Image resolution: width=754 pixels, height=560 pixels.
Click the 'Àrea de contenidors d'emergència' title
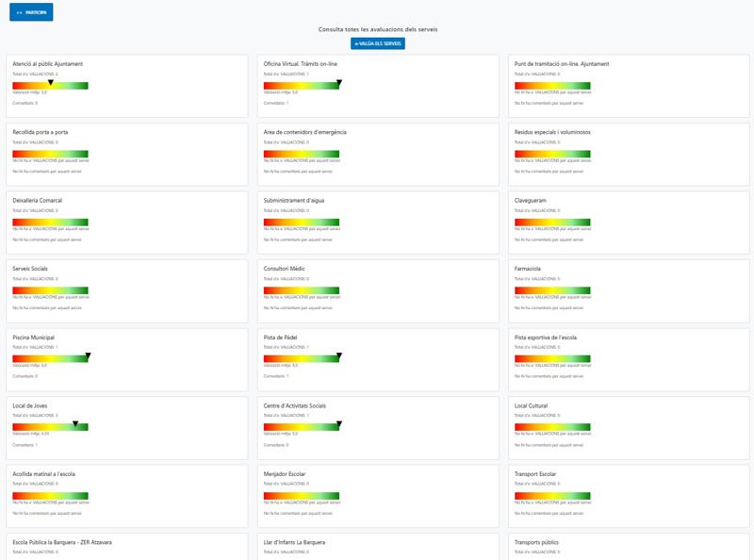304,132
